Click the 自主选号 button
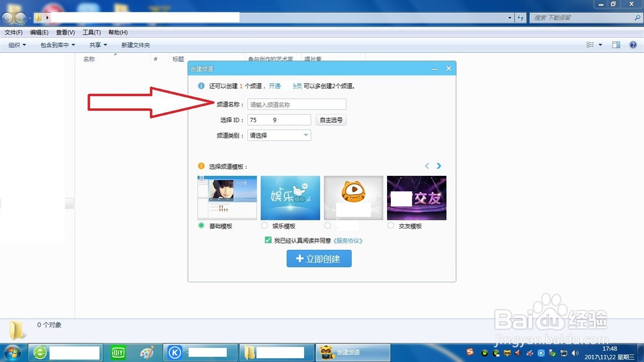Viewport: 644px width, 362px height. coord(331,120)
